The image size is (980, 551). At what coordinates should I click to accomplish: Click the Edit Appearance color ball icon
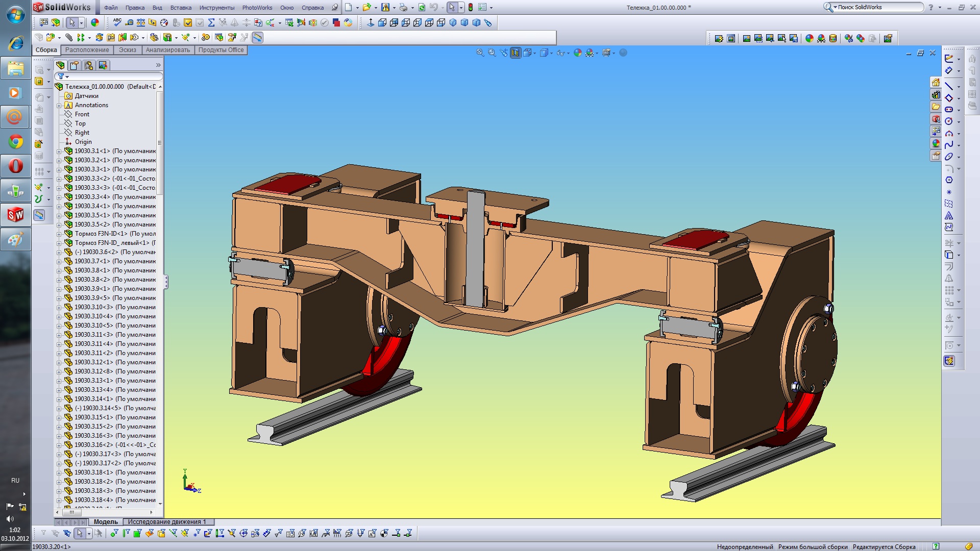(577, 53)
